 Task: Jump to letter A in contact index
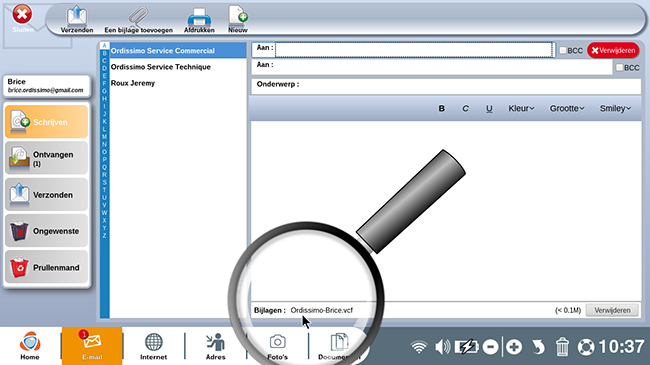[104, 46]
